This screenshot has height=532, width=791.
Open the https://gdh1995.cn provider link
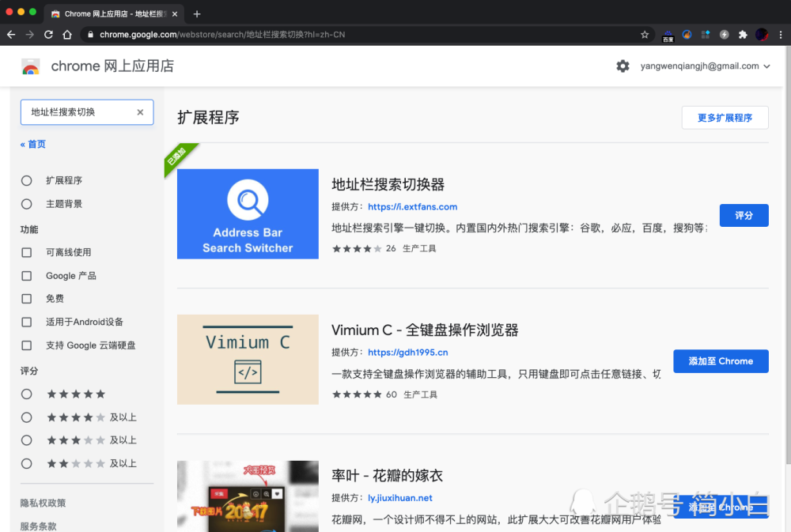[x=407, y=353]
